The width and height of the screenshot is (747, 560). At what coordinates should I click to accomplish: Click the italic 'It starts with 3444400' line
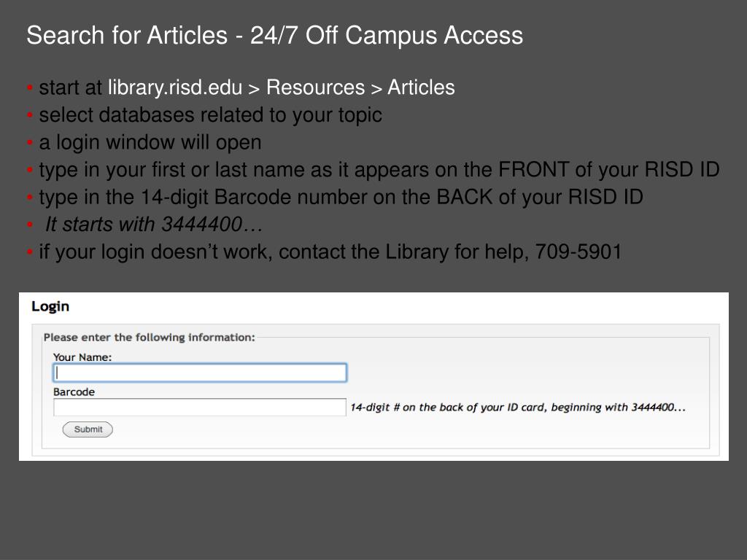coord(154,225)
